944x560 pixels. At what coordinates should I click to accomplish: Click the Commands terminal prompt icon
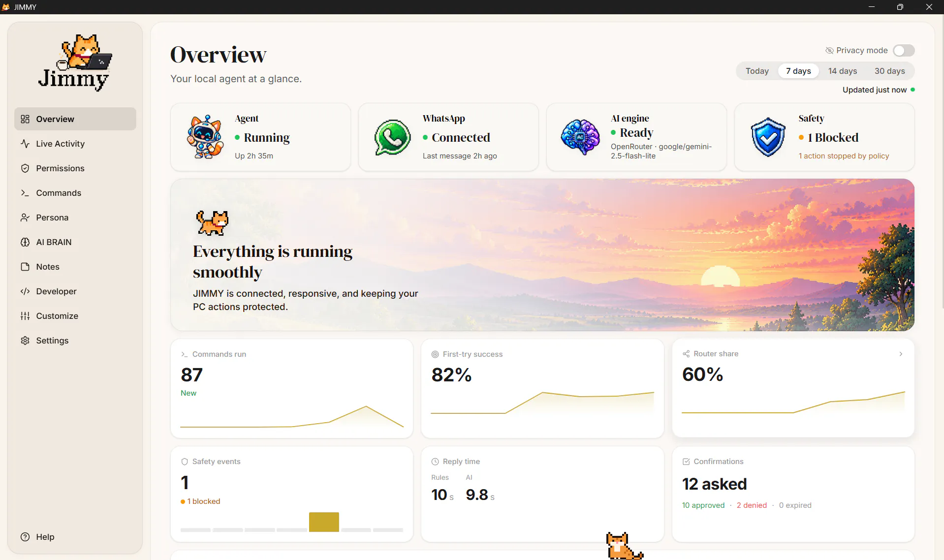(25, 193)
